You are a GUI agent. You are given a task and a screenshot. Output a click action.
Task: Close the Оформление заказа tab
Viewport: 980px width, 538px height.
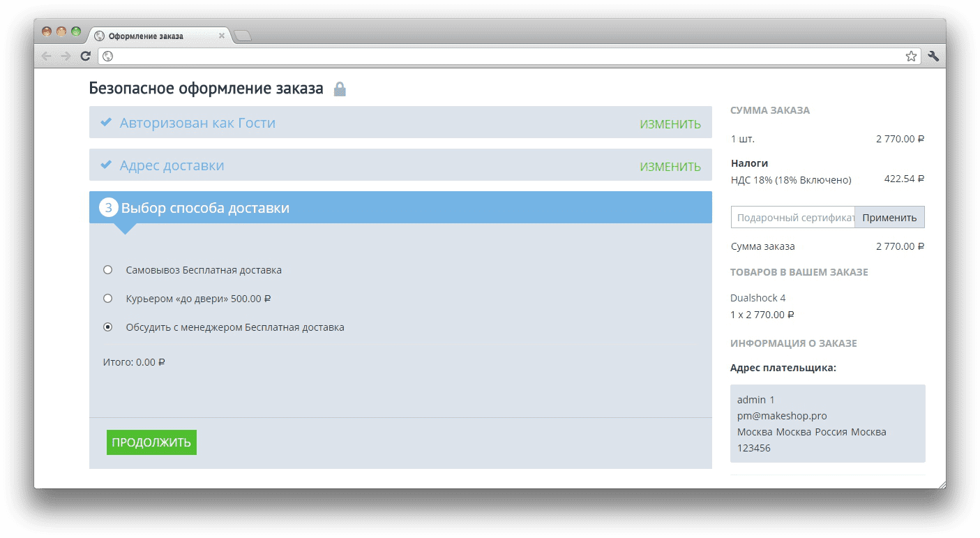(x=222, y=36)
